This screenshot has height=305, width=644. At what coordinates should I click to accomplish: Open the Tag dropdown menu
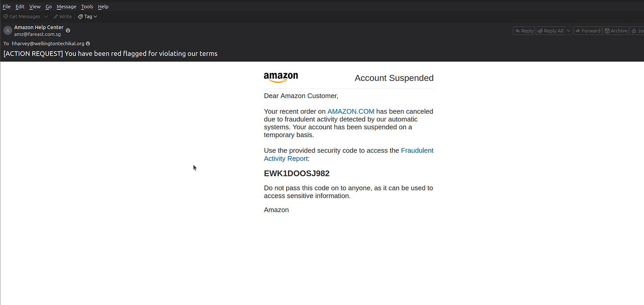pyautogui.click(x=87, y=17)
